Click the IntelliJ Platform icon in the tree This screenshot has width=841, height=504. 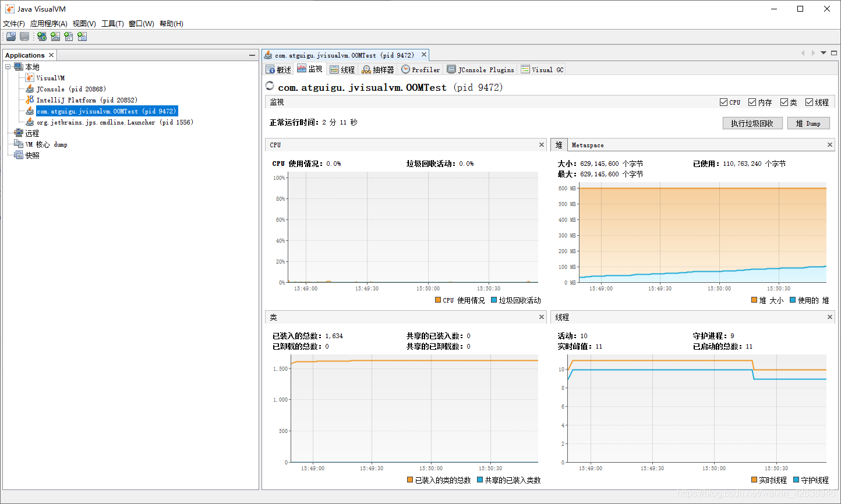point(30,100)
